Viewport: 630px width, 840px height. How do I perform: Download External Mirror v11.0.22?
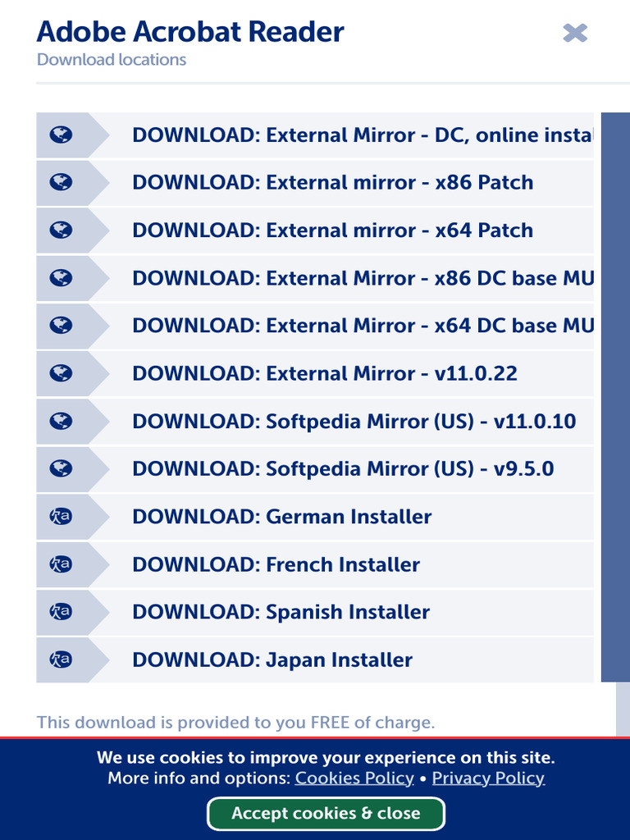pos(315,373)
